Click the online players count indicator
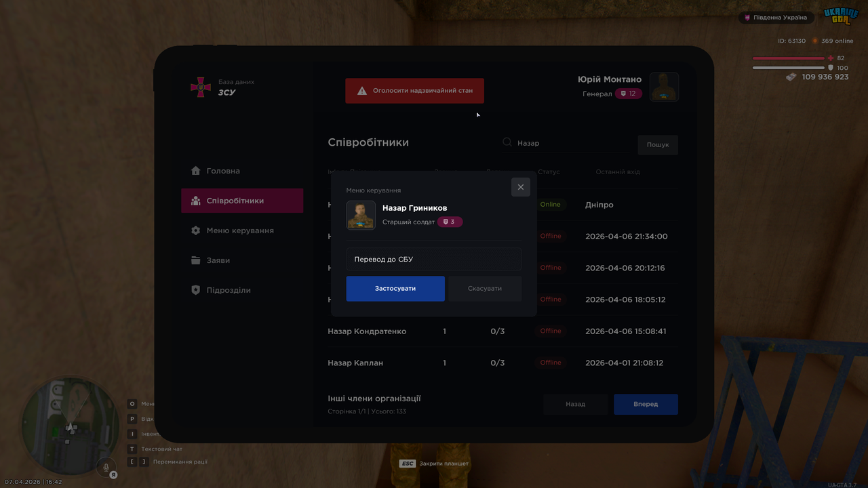Viewport: 868px width, 488px height. point(833,41)
